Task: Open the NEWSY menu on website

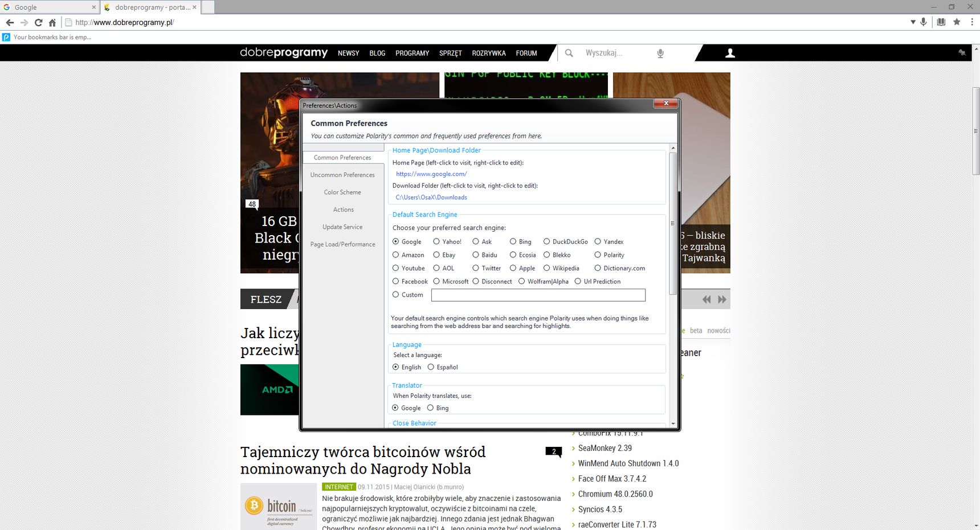Action: 348,53
